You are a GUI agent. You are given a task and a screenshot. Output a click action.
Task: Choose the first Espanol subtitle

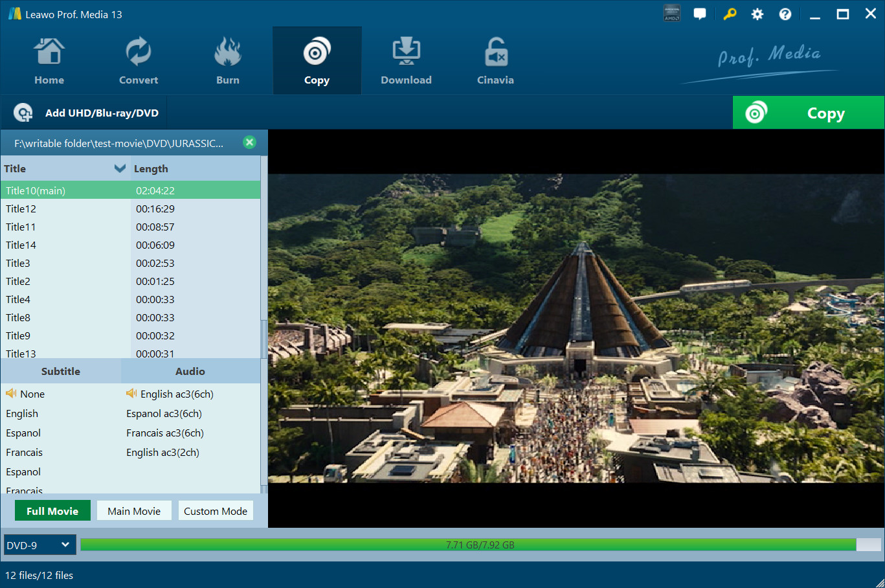23,433
